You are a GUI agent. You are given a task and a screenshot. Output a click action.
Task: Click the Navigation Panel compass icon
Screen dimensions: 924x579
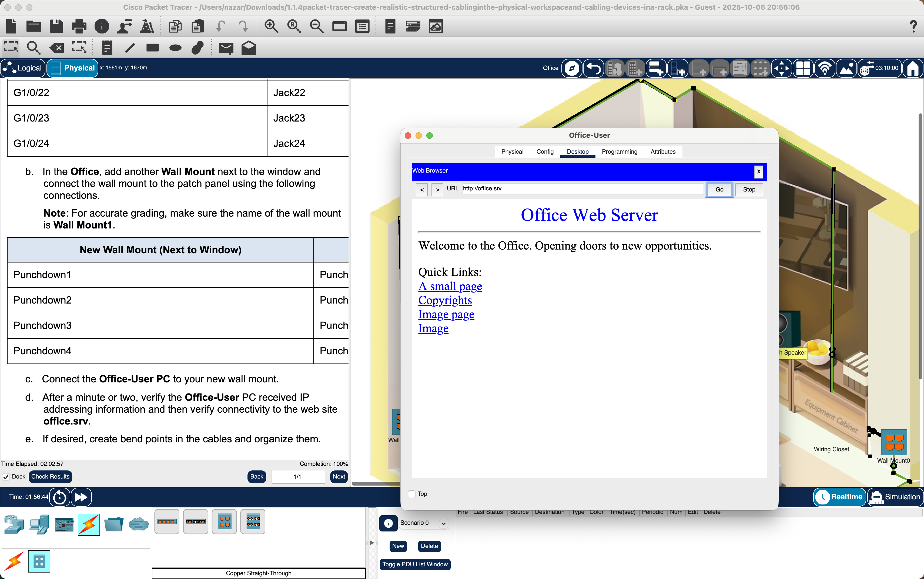pos(572,68)
